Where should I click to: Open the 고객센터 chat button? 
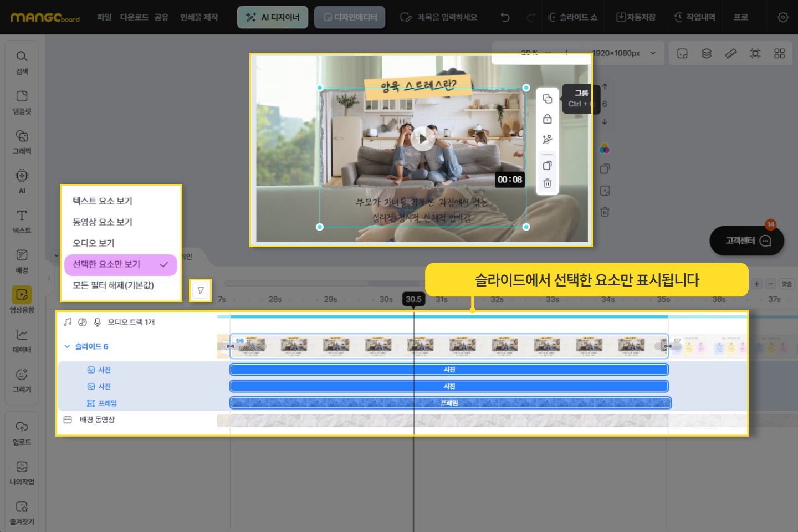tap(746, 241)
